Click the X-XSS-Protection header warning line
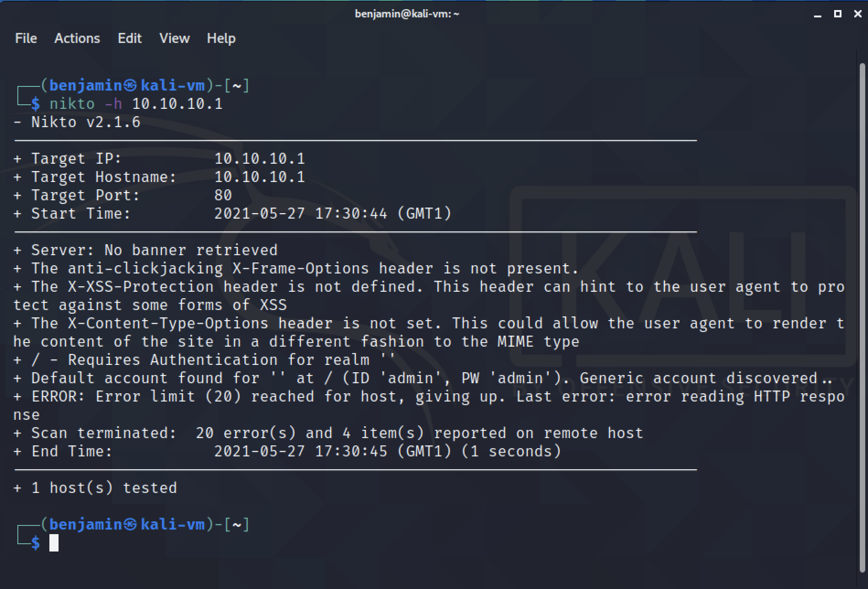 tap(429, 296)
